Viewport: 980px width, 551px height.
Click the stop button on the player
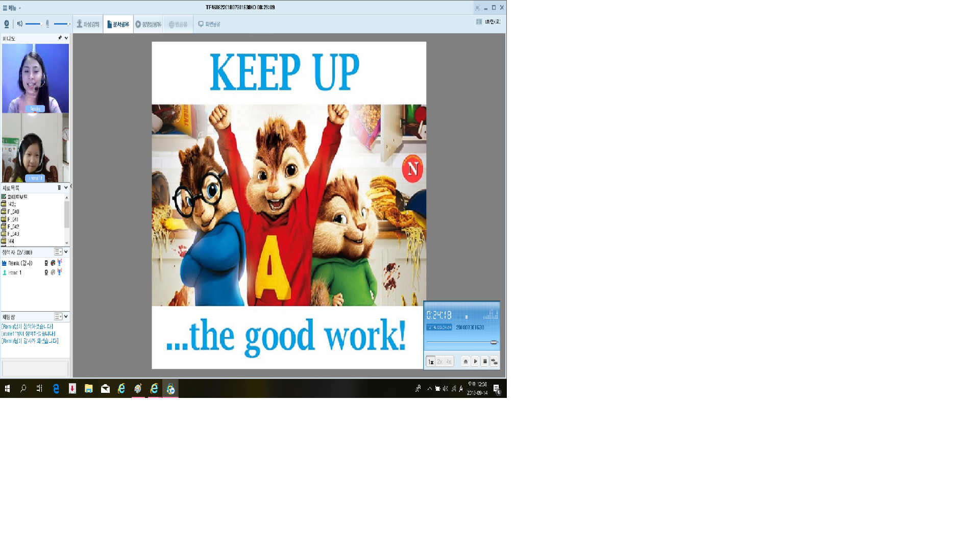tap(485, 361)
